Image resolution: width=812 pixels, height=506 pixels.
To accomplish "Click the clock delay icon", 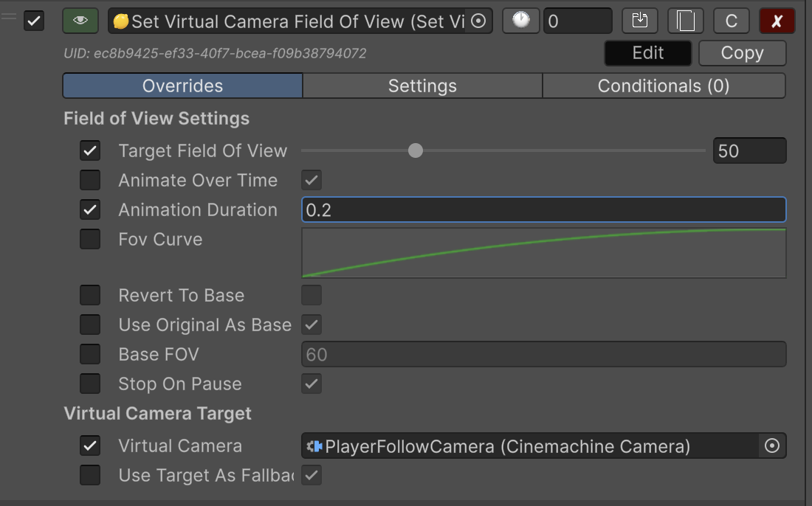I will 520,21.
